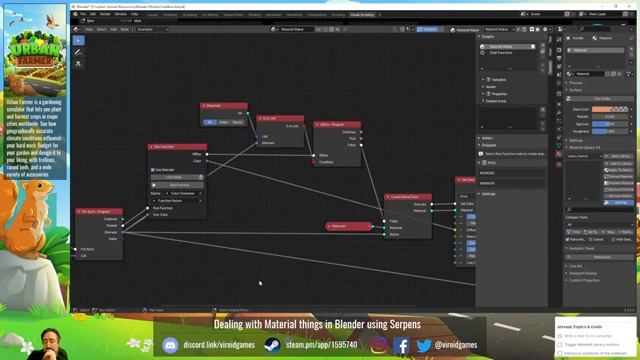This screenshot has width=640, height=360.
Task: Click Run Function button on the node
Action: click(177, 185)
